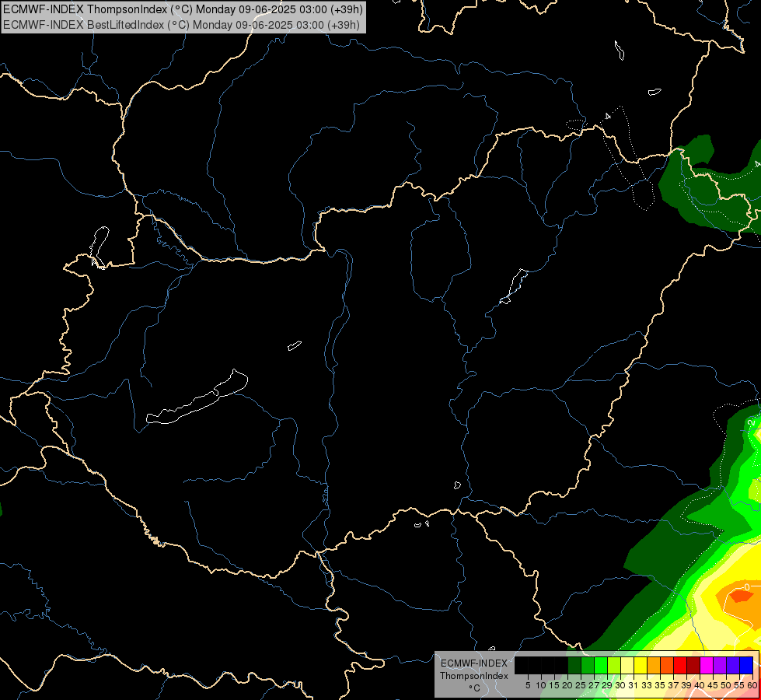761x700 pixels.
Task: Select the indigo legend swatch for 50–55
Action: pos(733,666)
